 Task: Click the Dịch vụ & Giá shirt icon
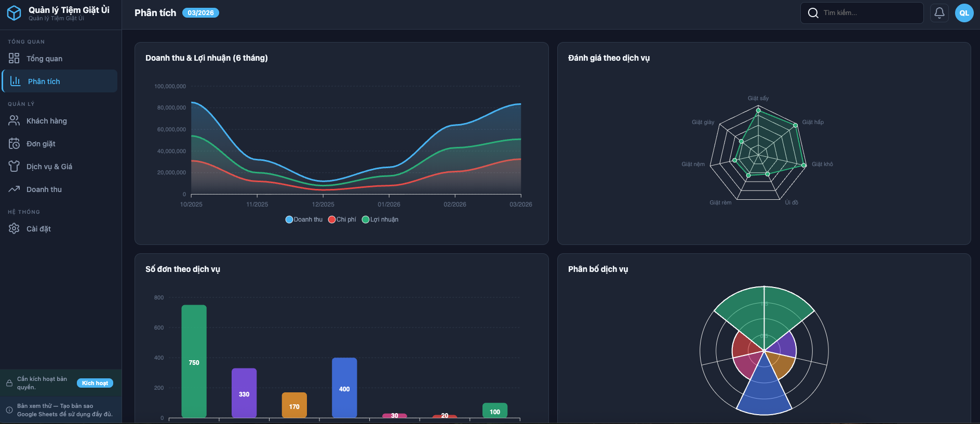pyautogui.click(x=14, y=167)
